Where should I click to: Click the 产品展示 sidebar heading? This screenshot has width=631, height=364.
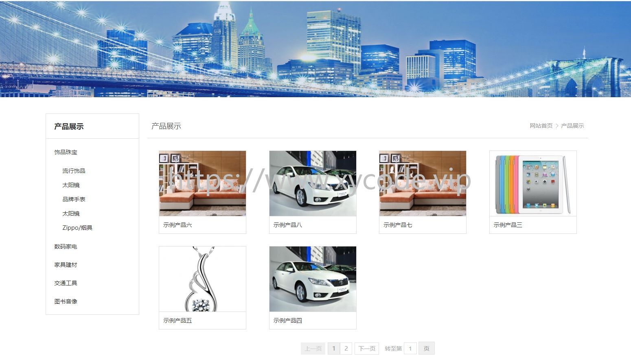tap(69, 126)
